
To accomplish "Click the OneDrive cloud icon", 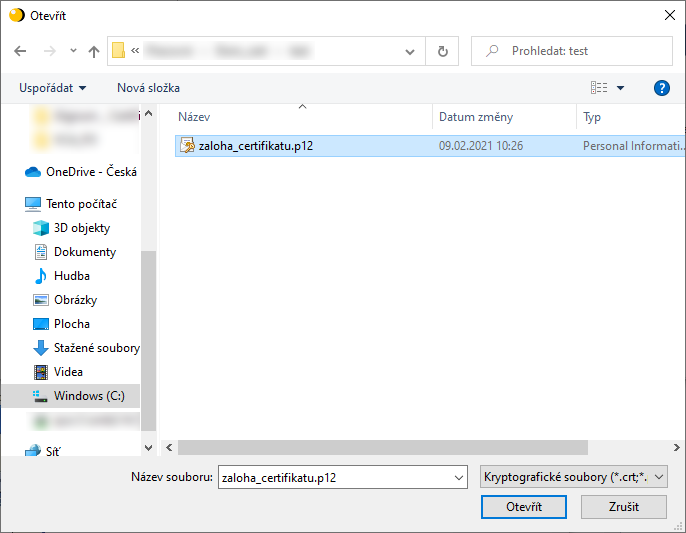I will pyautogui.click(x=33, y=172).
